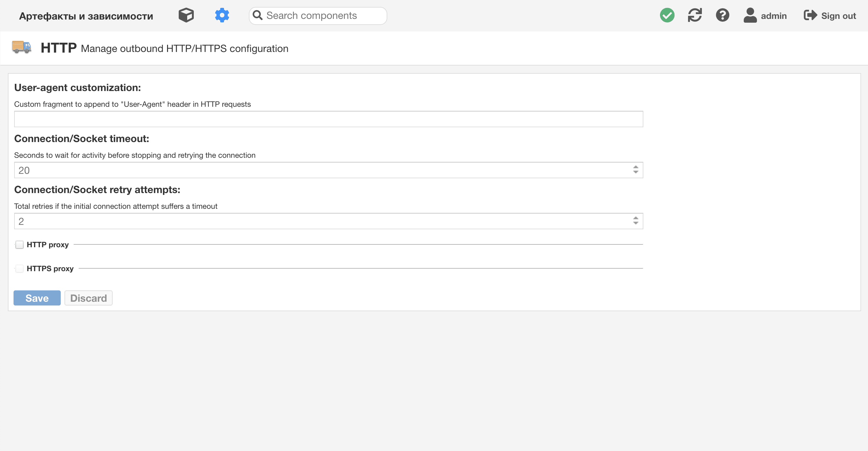Click the green system status check icon

[x=667, y=15]
